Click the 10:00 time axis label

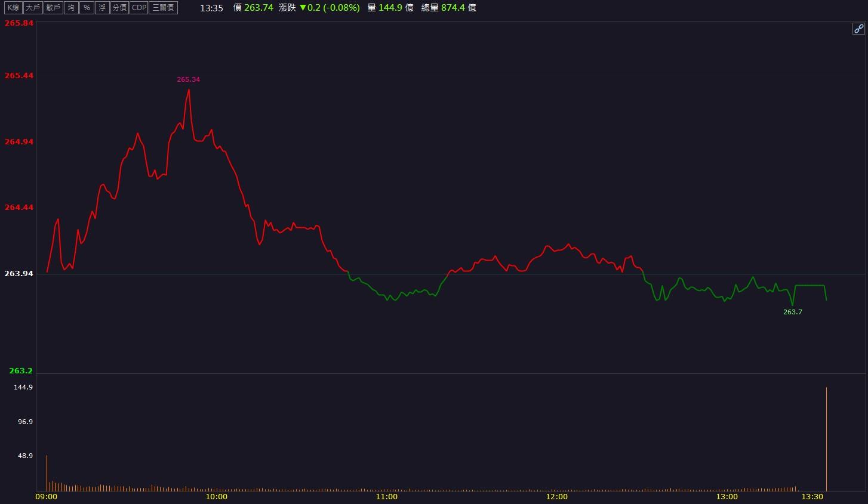point(216,496)
